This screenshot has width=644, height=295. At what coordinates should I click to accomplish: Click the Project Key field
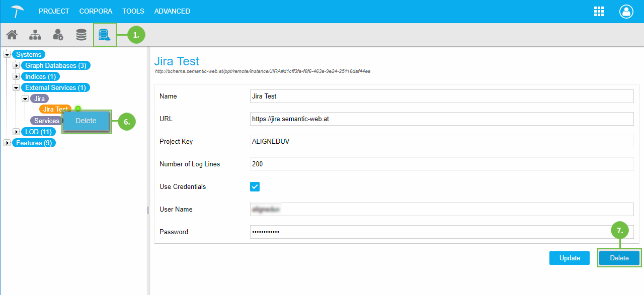tap(442, 141)
